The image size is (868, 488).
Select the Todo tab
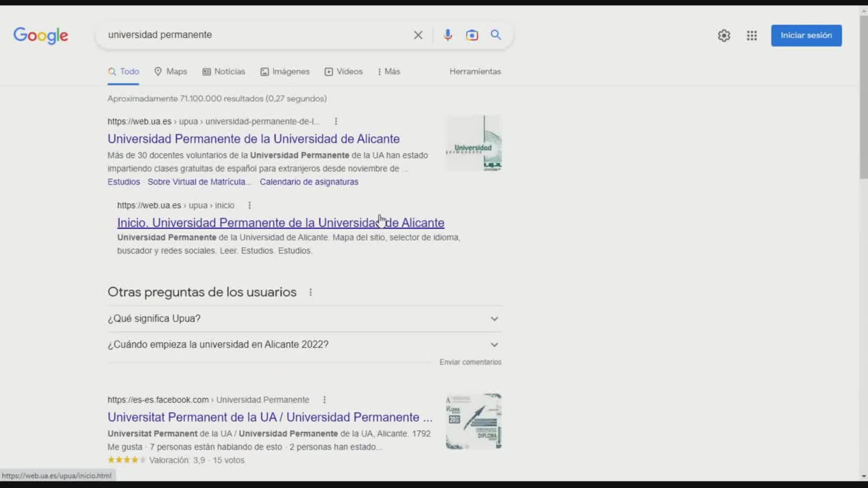tap(123, 71)
